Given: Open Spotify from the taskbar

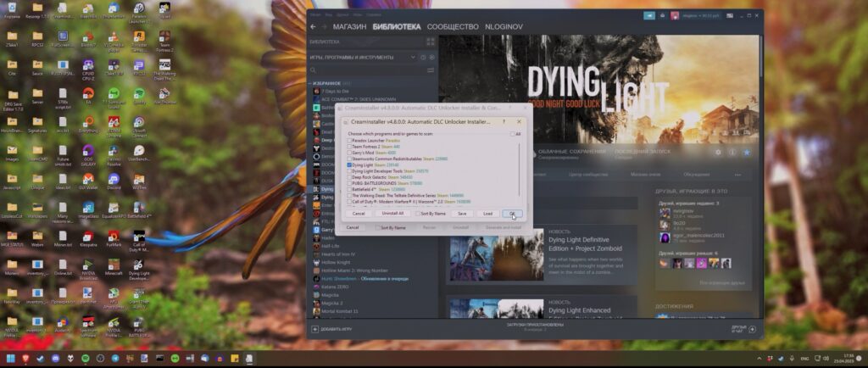Looking at the screenshot, I should pos(86,359).
